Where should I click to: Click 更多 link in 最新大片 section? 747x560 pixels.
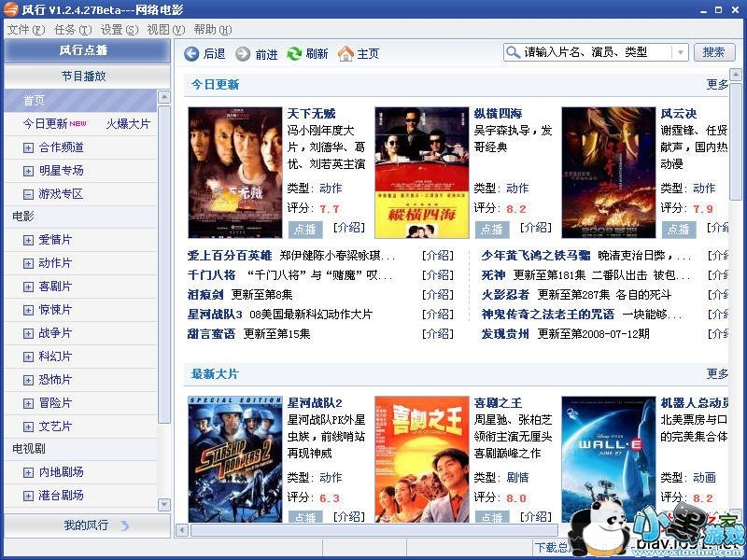pos(717,374)
